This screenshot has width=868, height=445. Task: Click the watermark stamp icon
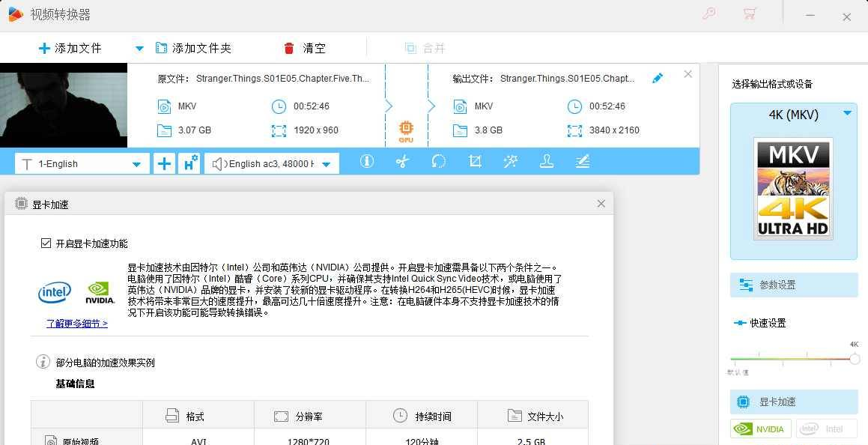click(547, 162)
